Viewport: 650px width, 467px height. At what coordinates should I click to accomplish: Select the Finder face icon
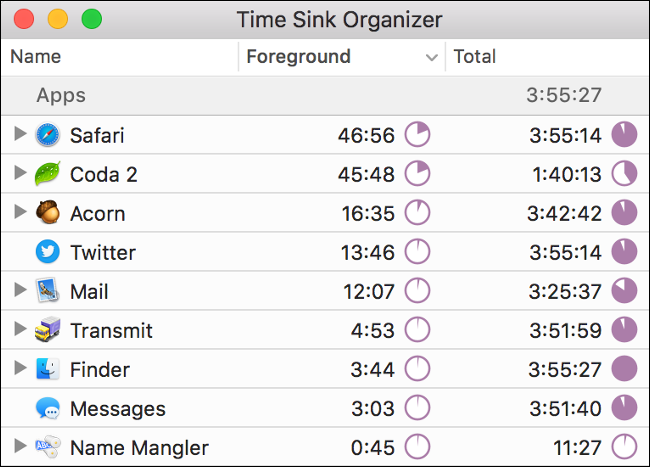(x=48, y=369)
